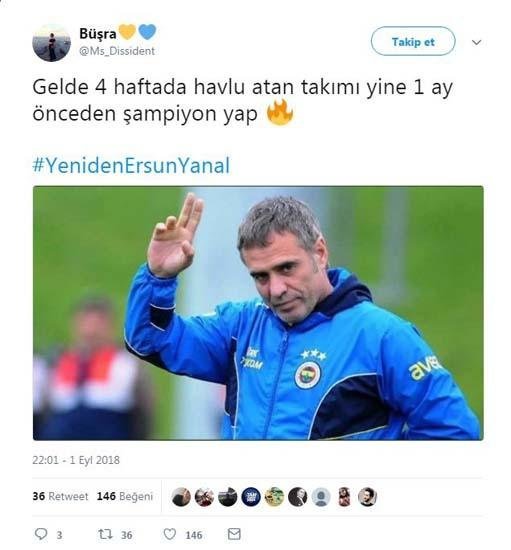Enlarge the attached coach photo
The width and height of the screenshot is (511, 550).
(x=258, y=313)
